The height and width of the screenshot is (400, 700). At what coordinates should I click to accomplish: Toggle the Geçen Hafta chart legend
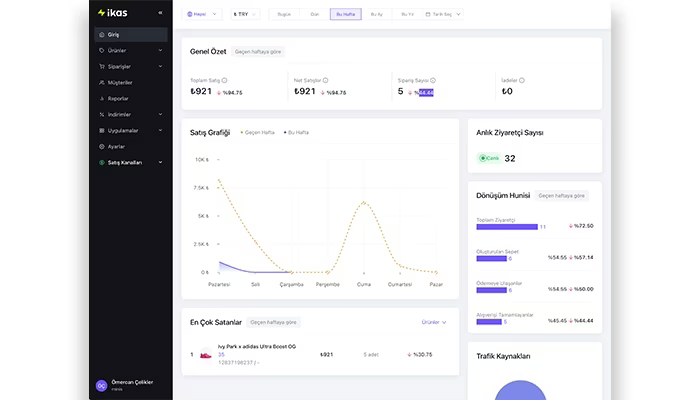tap(258, 133)
